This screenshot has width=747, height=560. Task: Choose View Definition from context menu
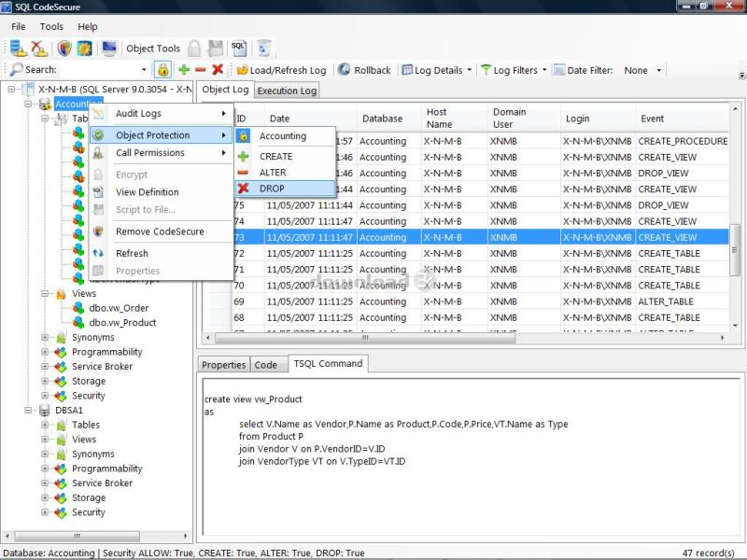(x=161, y=192)
